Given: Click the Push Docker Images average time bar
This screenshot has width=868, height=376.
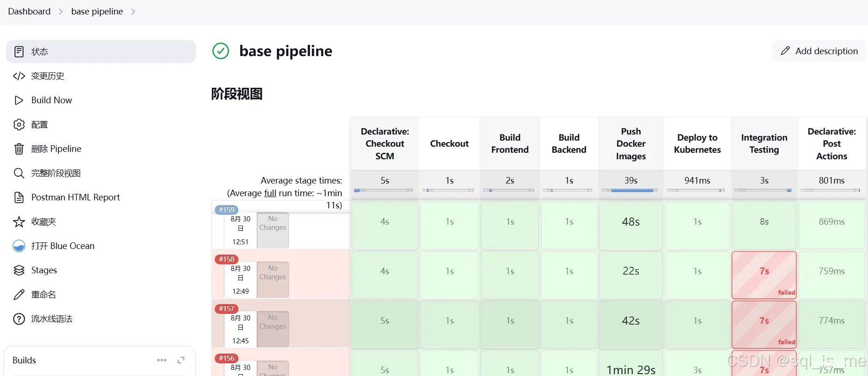Looking at the screenshot, I should [629, 191].
